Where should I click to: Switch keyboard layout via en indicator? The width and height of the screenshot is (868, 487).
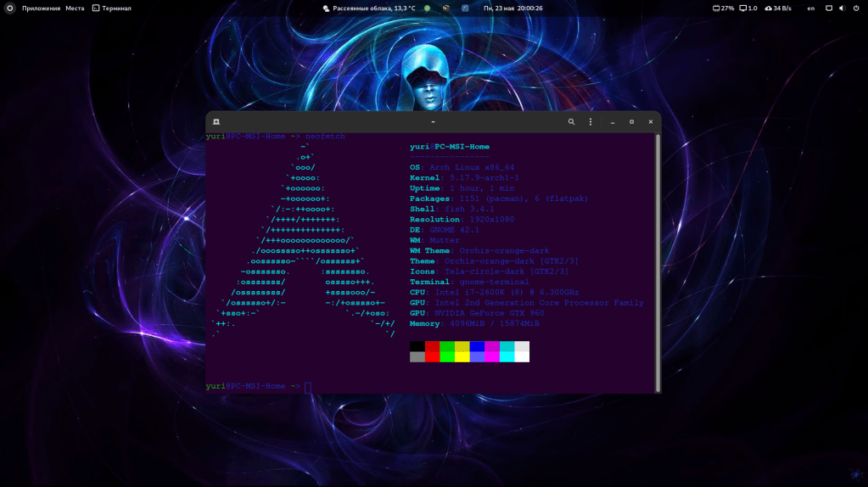tap(810, 8)
